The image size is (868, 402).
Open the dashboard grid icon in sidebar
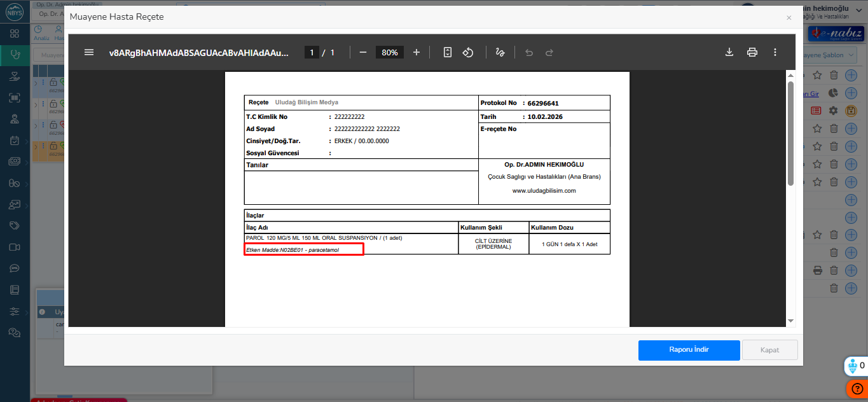point(15,33)
